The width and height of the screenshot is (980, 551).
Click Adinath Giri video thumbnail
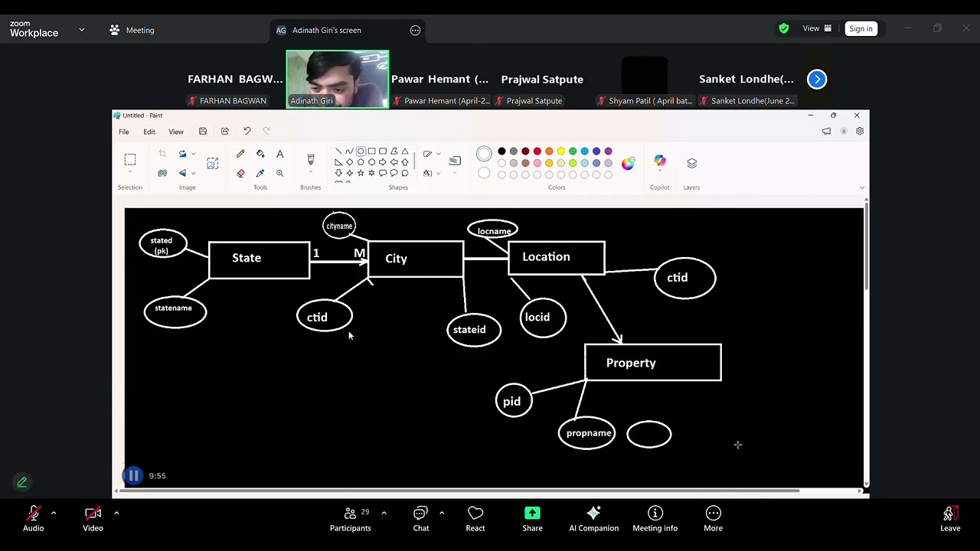338,79
